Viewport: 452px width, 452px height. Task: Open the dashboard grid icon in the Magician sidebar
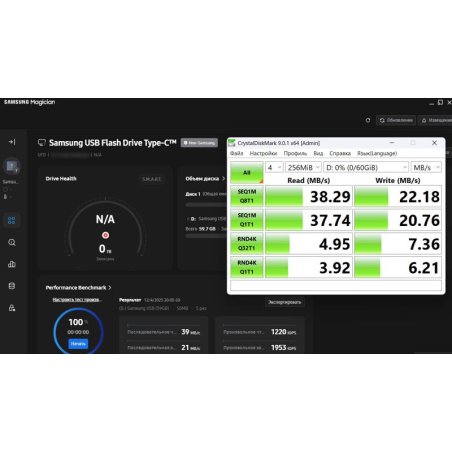[12, 220]
